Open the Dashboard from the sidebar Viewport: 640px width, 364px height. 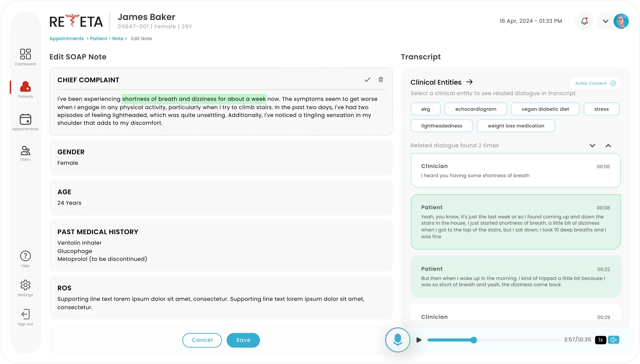coord(25,54)
